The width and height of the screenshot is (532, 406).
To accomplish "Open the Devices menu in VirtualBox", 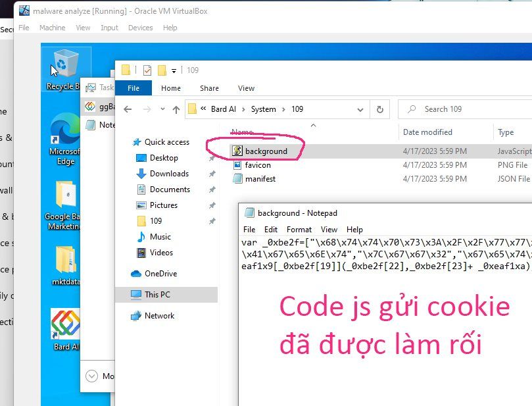I will 140,28.
